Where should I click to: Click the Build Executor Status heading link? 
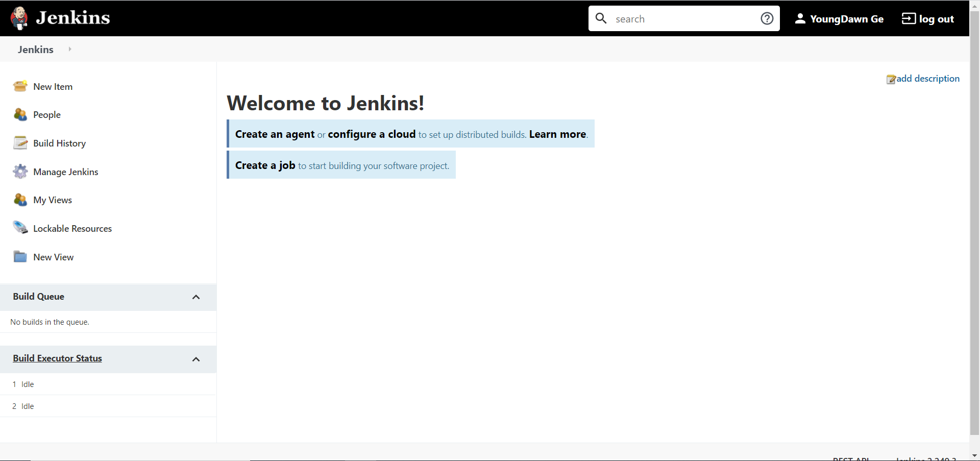57,358
